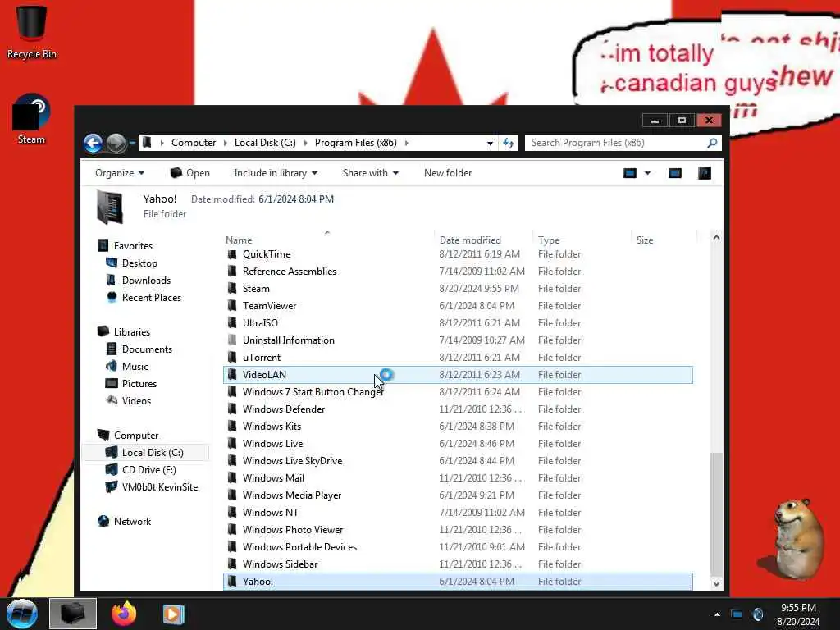The image size is (840, 630).
Task: Click the Windows Start orb
Action: click(x=22, y=614)
